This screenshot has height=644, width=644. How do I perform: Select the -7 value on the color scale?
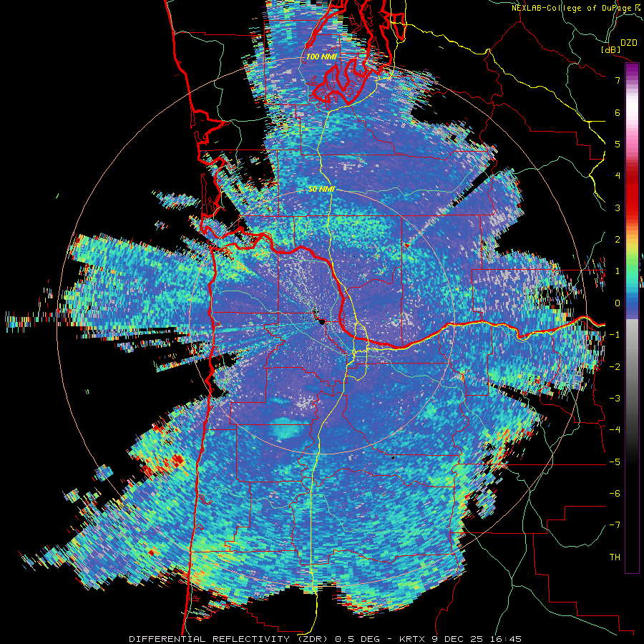pyautogui.click(x=615, y=525)
